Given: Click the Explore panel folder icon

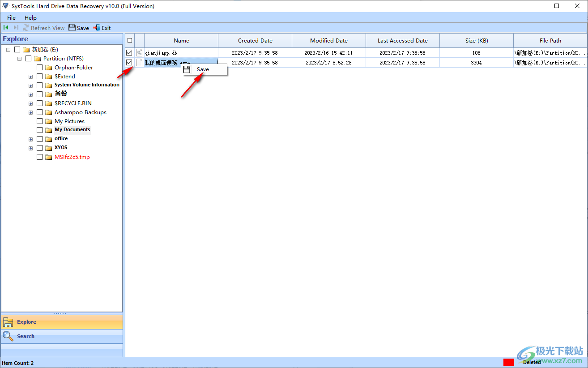Looking at the screenshot, I should coord(8,322).
